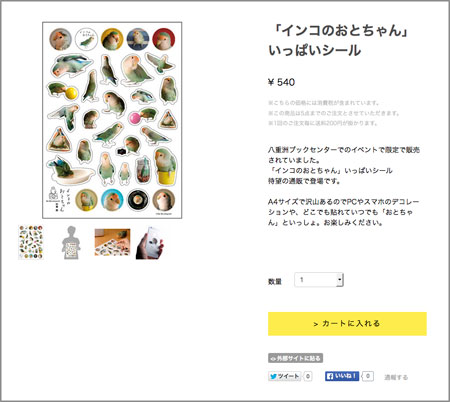Click the tweet count bubble
Image resolution: width=450 pixels, height=402 pixels.
point(308,376)
